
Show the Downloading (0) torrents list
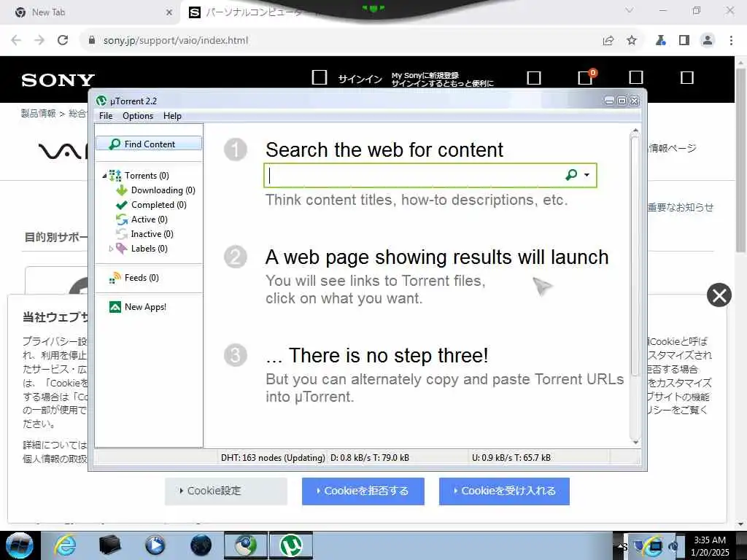[x=163, y=190]
